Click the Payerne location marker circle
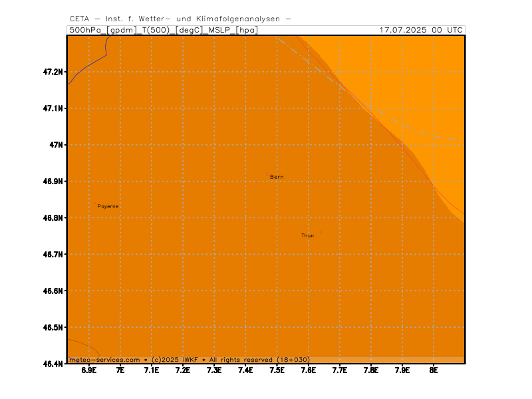Image resolution: width=532 pixels, height=399 pixels. (95, 203)
